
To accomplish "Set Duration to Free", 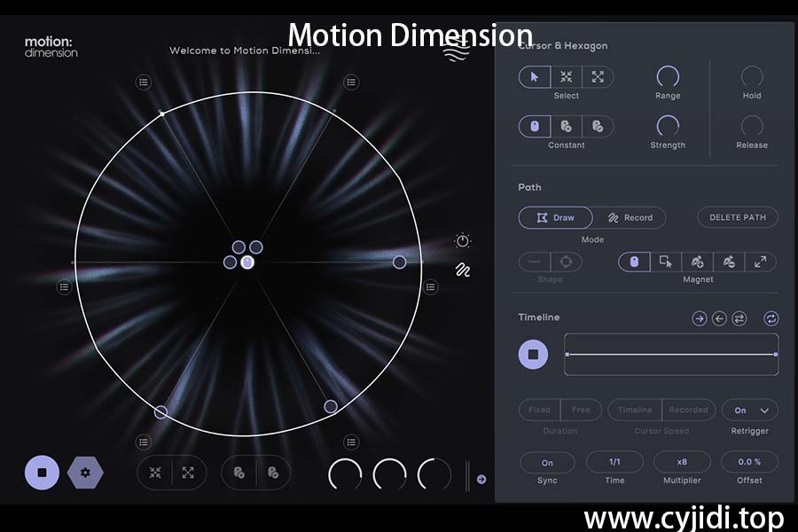I will pyautogui.click(x=581, y=410).
